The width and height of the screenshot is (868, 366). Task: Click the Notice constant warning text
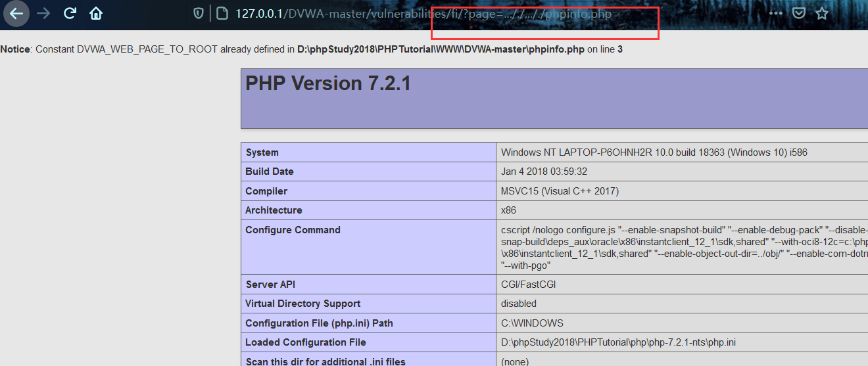point(312,49)
